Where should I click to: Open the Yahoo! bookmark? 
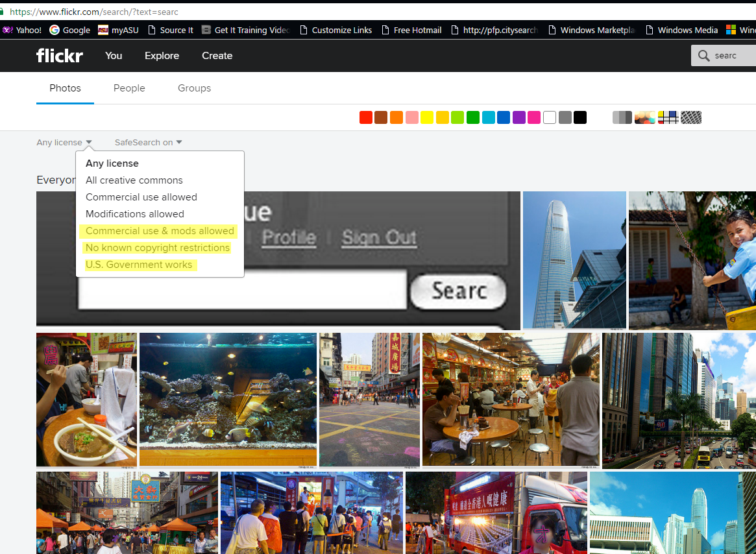(22, 30)
